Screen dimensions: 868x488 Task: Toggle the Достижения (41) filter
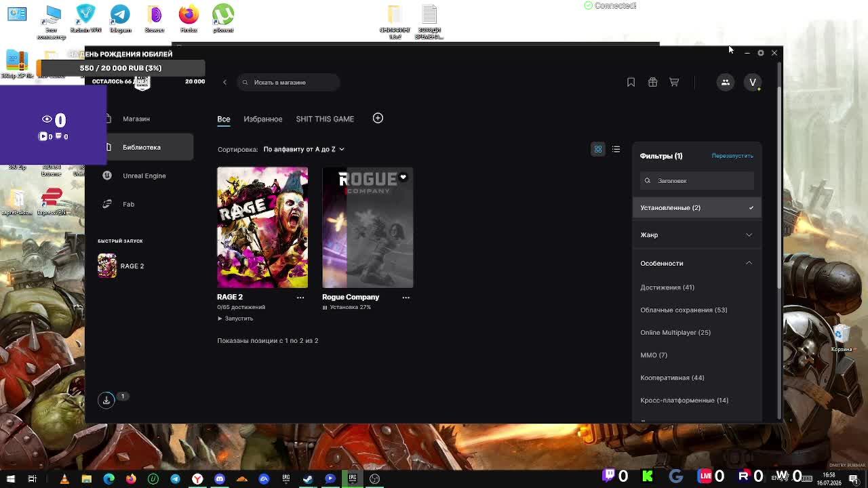click(x=667, y=287)
